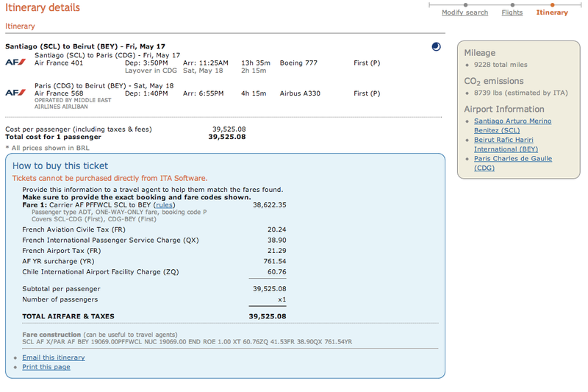Screen dimensions: 588x392
Task: Click the Fare 1 amount 38,622.35
Action: tap(269, 204)
